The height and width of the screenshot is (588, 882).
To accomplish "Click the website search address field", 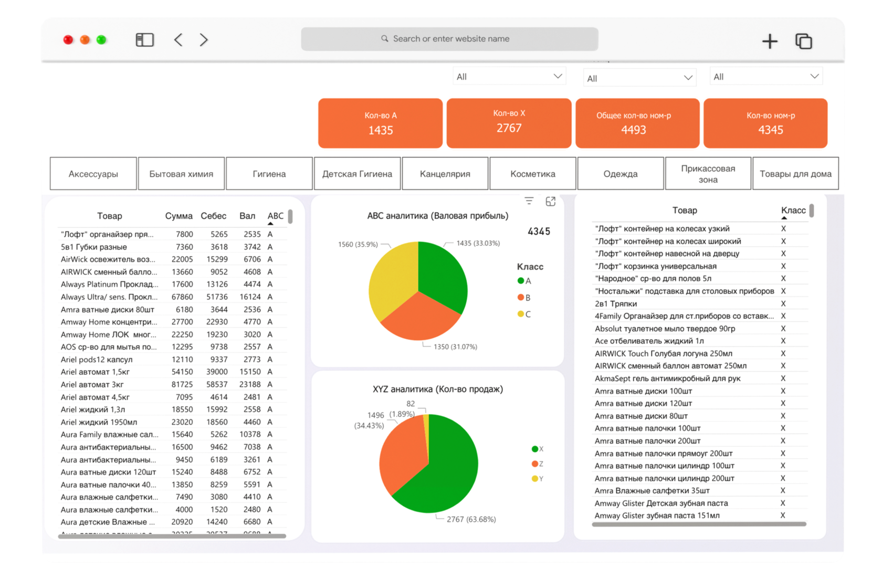I will [x=450, y=39].
